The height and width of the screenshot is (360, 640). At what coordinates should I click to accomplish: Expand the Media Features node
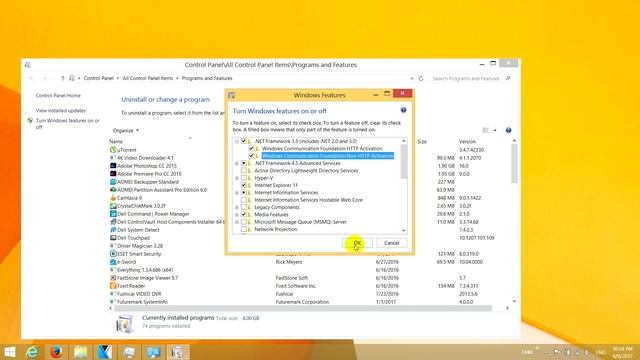pos(237,215)
